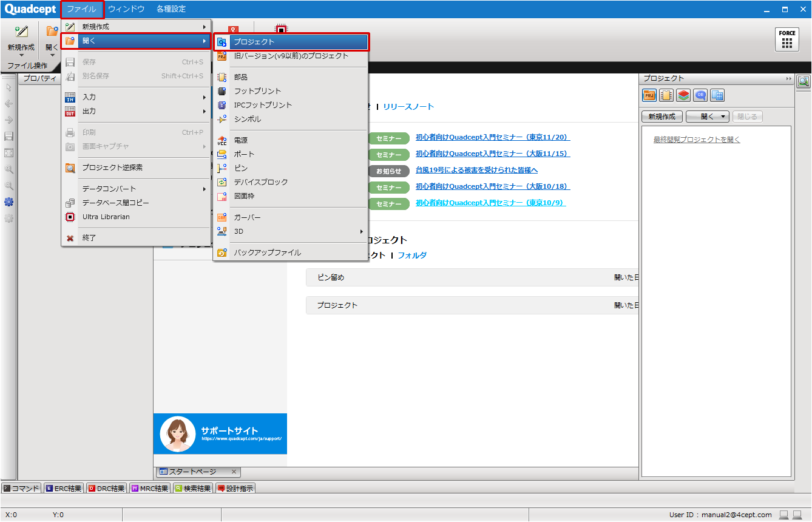
Task: Select the stacked layers icon in Project panel
Action: [683, 95]
